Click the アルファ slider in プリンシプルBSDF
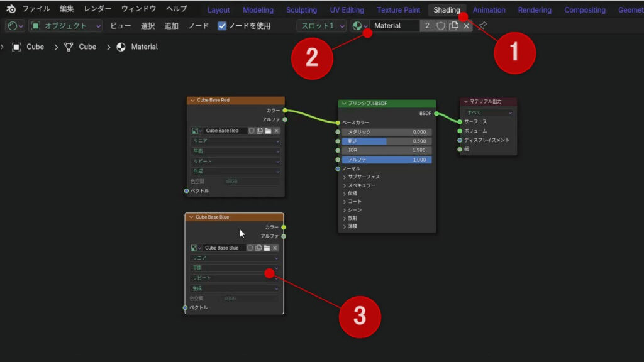This screenshot has height=362, width=644. pos(387,160)
